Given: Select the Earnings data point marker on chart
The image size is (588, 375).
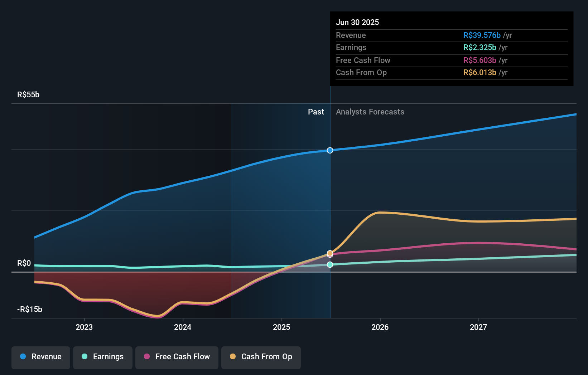Looking at the screenshot, I should tap(329, 264).
